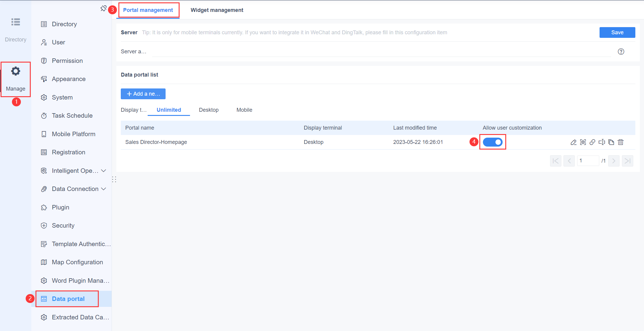
Task: Click the copy icon to duplicate the portal
Action: (x=611, y=142)
